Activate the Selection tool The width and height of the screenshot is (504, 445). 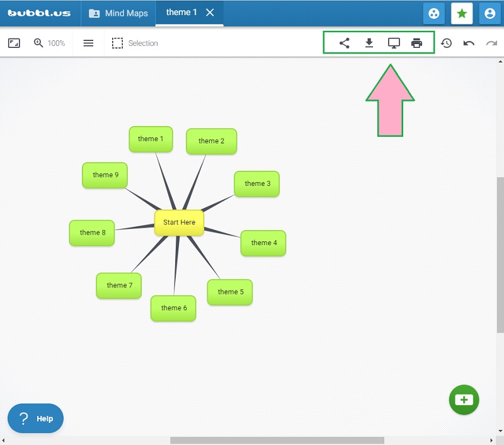[x=135, y=43]
